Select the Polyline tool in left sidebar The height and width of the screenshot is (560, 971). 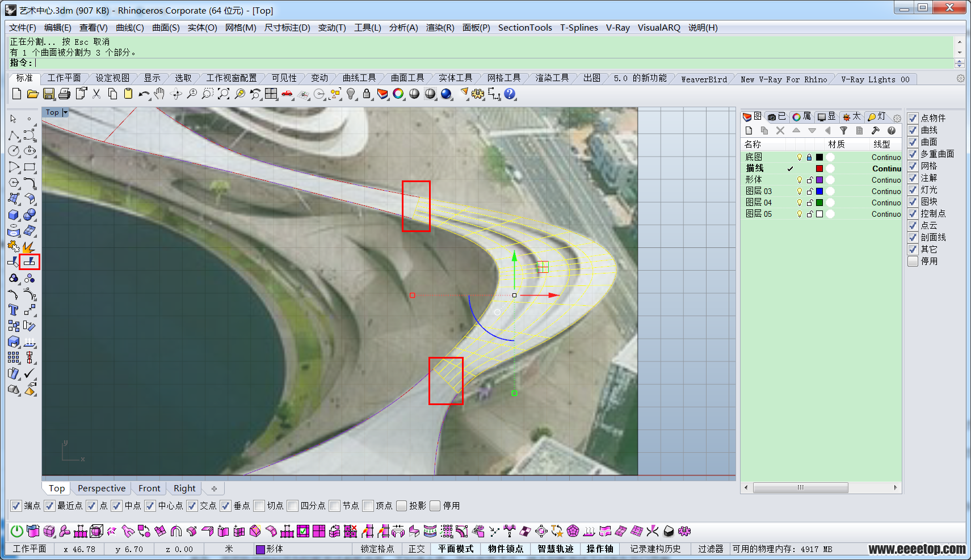point(14,135)
